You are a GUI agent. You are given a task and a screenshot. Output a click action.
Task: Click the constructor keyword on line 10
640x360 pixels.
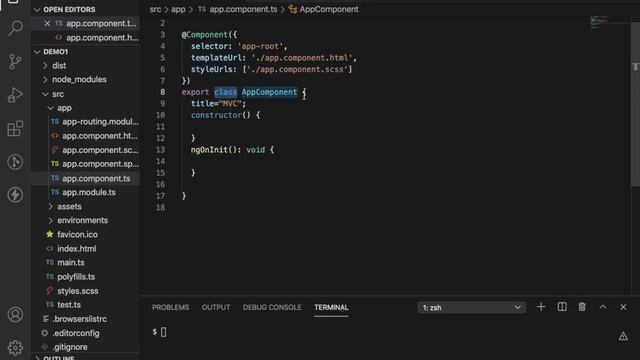(216, 115)
